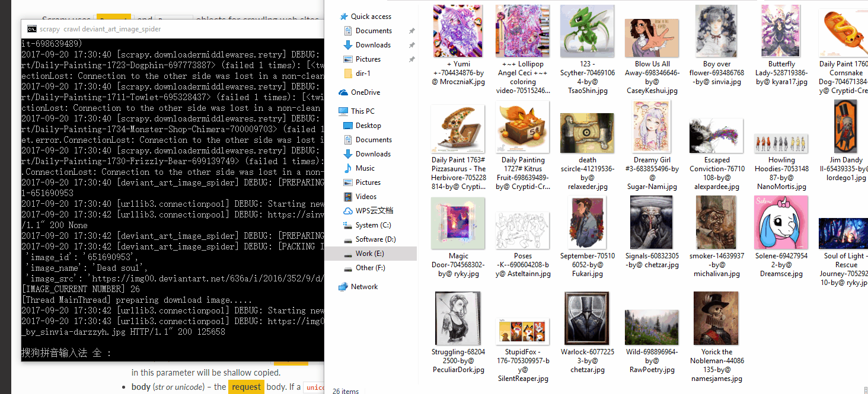Select the 'Dreamy Girl #3' image thumbnail
The height and width of the screenshot is (394, 868).
pyautogui.click(x=652, y=127)
